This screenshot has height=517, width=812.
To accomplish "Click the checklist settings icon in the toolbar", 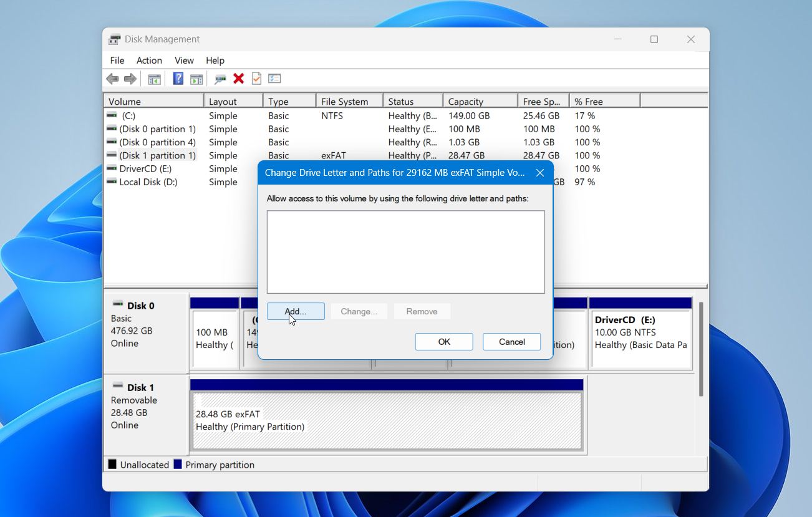I will tap(274, 79).
